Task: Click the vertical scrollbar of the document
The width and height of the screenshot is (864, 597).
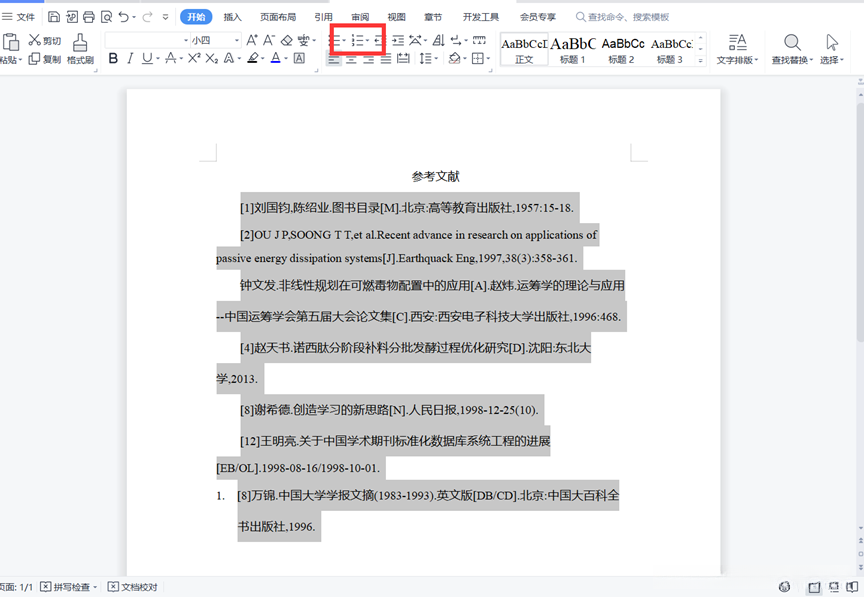Action: click(x=860, y=220)
